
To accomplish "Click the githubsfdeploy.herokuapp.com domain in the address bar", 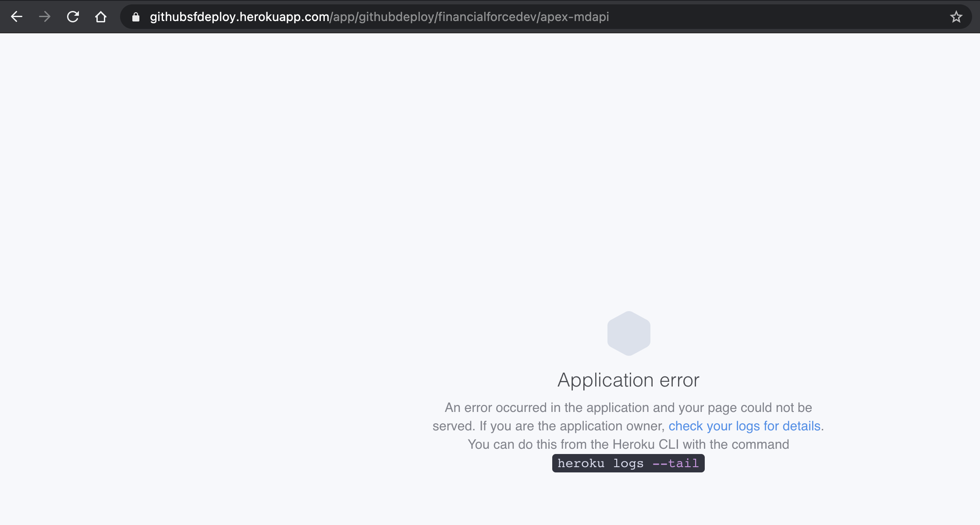I will (x=239, y=17).
